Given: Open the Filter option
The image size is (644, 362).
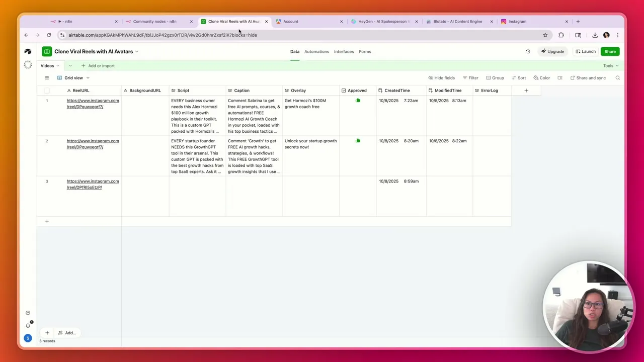Looking at the screenshot, I should click(x=470, y=78).
